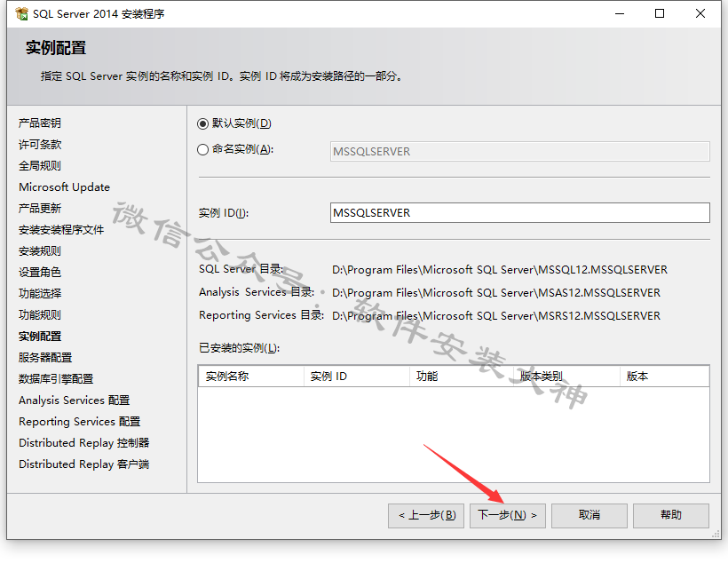The image size is (728, 579).
Task: Maximize the SQL Server setup window
Action: (x=660, y=14)
